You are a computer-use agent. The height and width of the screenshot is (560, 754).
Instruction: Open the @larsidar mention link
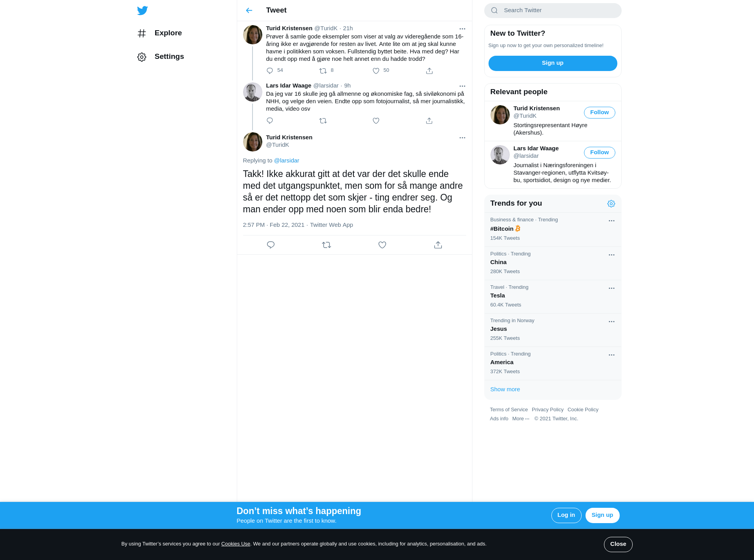[x=286, y=161]
